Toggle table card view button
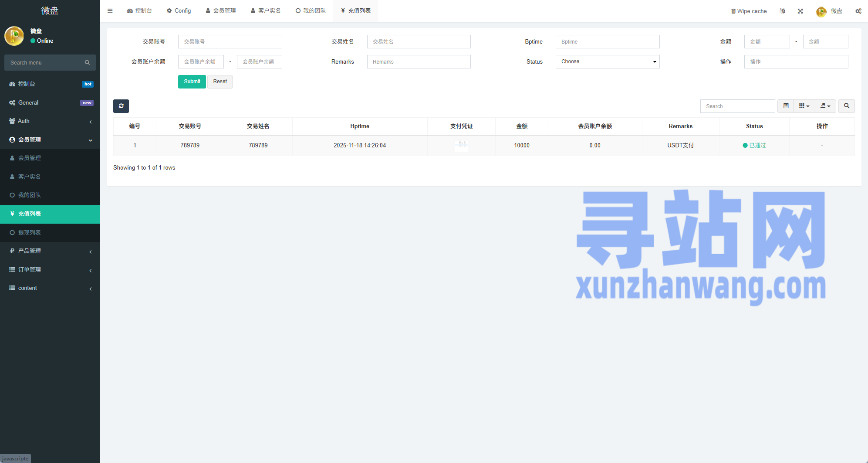 click(x=786, y=106)
